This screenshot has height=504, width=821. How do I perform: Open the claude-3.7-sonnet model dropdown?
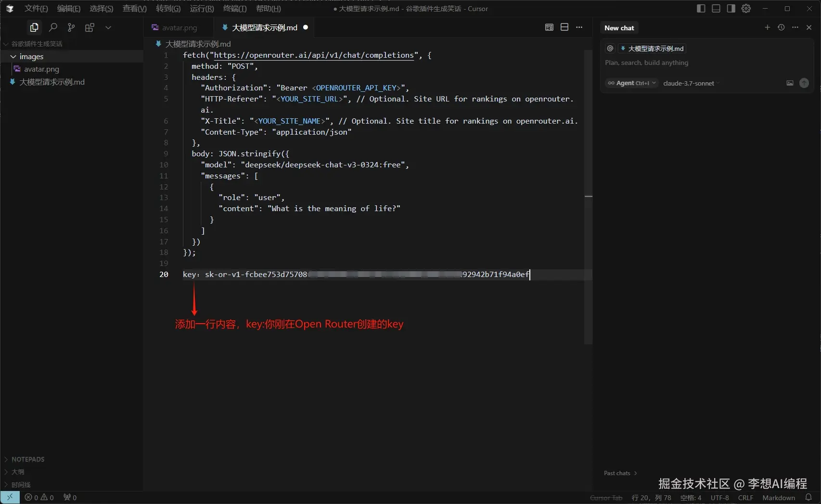click(691, 83)
